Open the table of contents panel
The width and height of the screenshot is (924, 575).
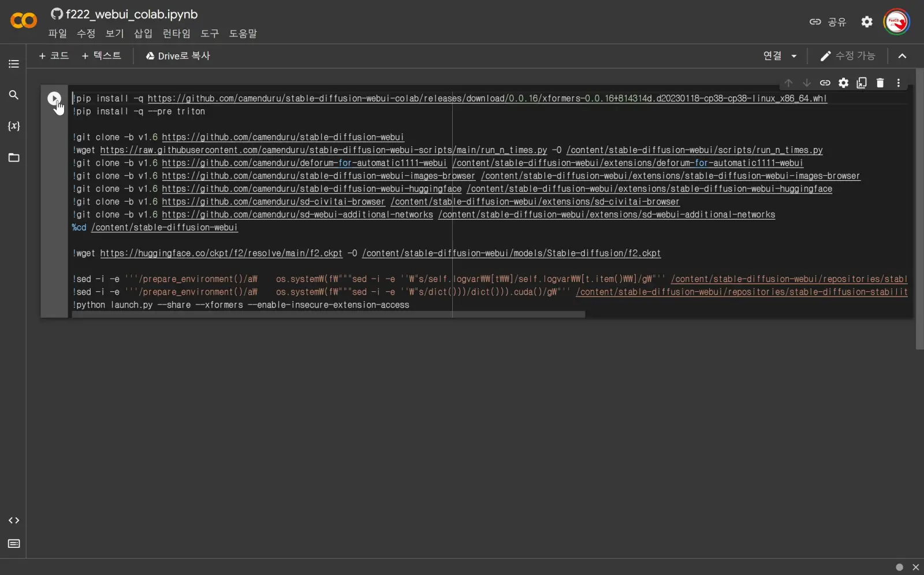[14, 64]
